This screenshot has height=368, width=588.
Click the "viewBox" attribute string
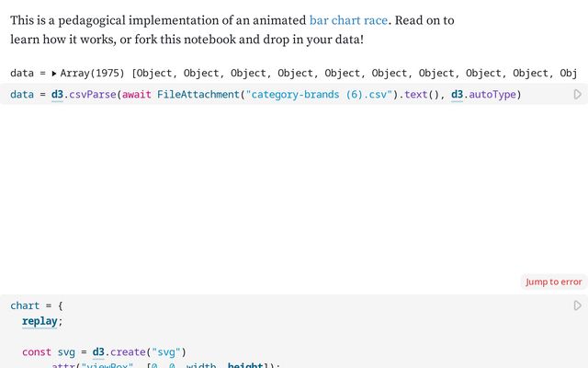pyautogui.click(x=106, y=366)
